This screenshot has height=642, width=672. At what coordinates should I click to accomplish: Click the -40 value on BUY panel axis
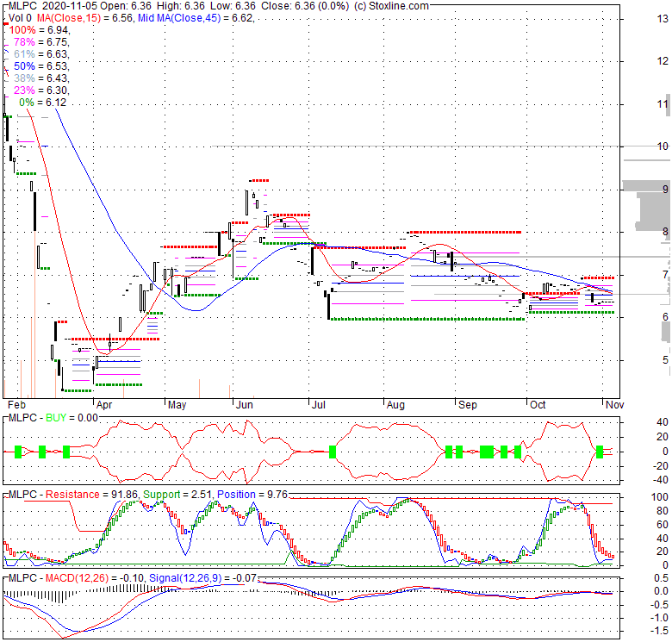[662, 480]
